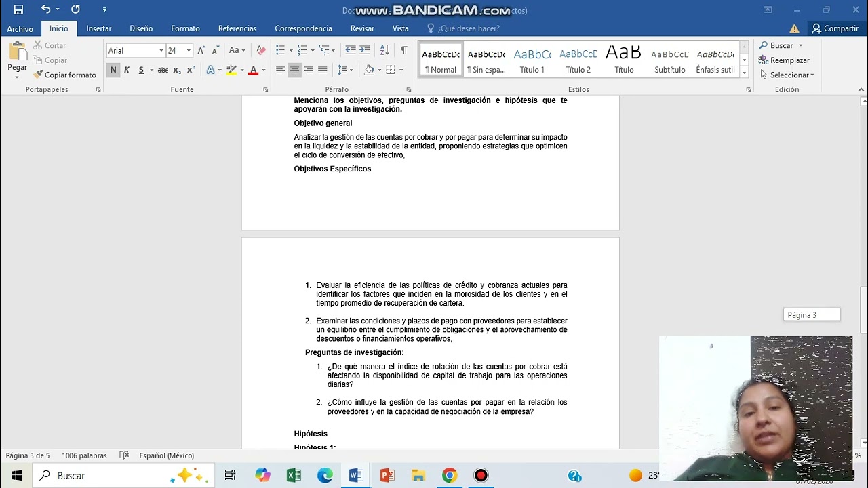
Task: Apply the Título 1 style
Action: 532,60
